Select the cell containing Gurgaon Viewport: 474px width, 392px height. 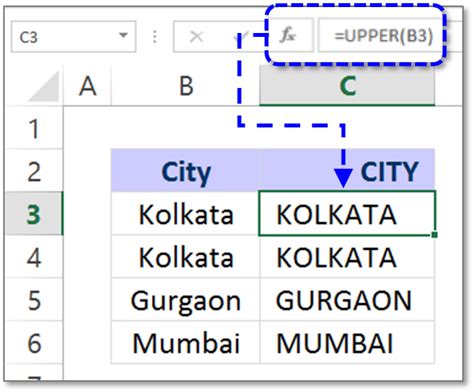tap(185, 299)
